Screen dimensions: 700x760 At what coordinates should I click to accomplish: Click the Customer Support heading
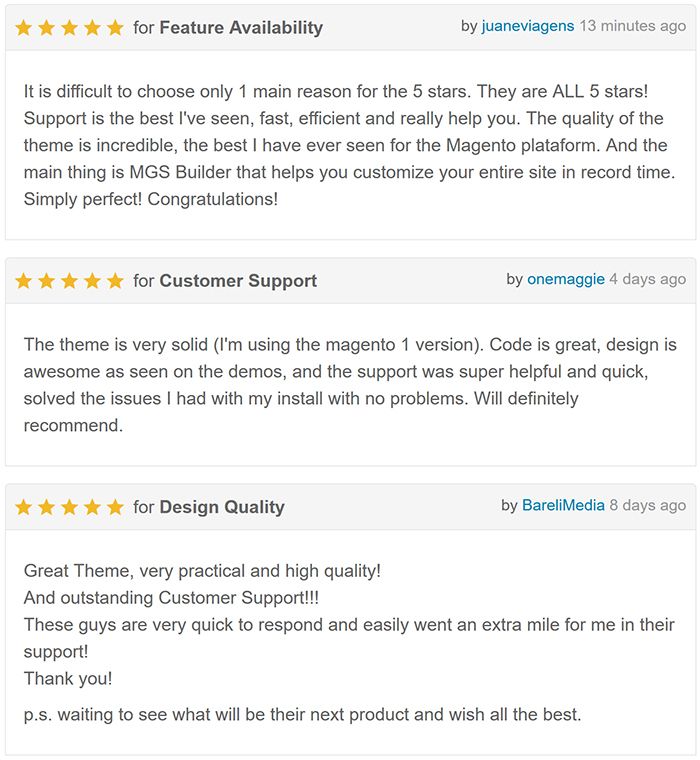point(238,281)
